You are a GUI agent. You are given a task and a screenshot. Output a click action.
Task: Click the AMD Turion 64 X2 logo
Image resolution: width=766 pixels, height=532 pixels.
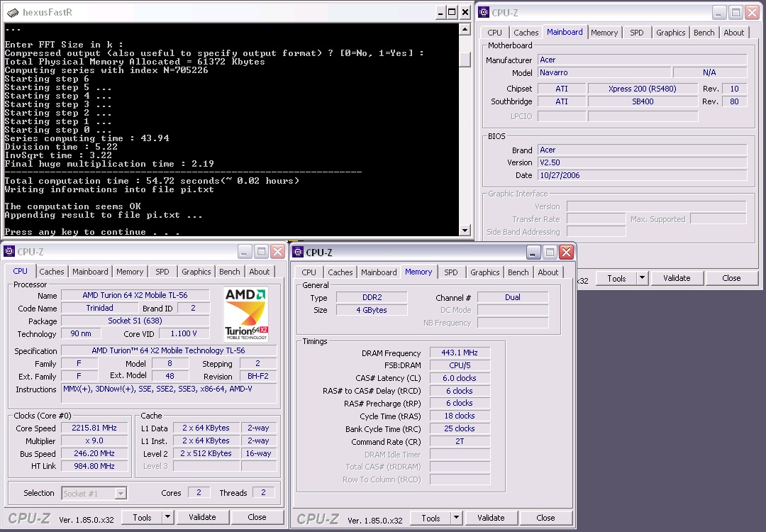pyautogui.click(x=246, y=314)
